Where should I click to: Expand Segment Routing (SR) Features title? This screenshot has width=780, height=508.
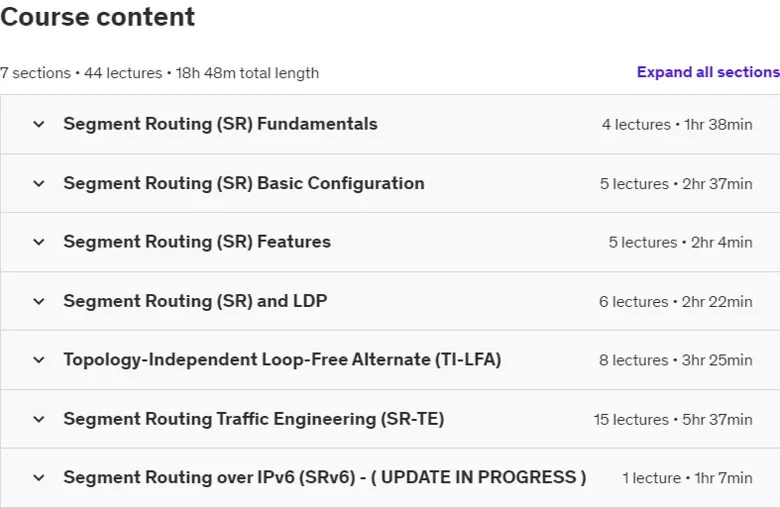(x=197, y=242)
